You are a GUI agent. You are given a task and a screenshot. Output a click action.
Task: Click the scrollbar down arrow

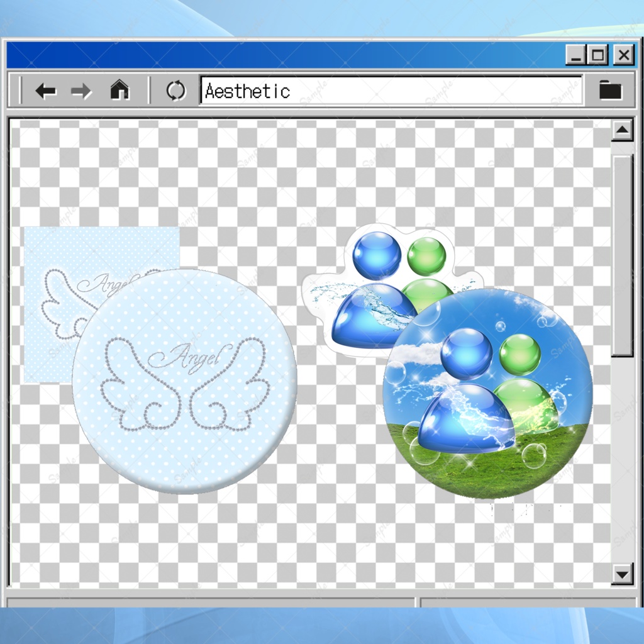[x=622, y=574]
